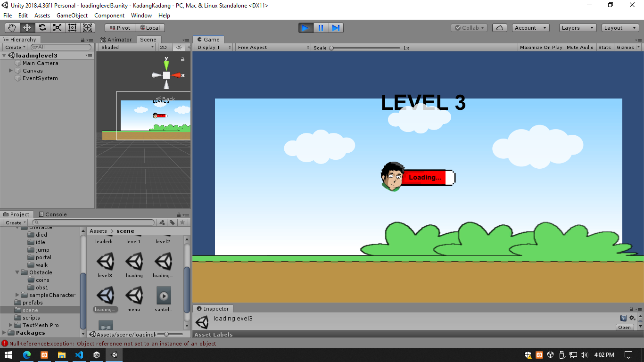Screen dimensions: 644x362
Task: Open Unity Cloud services via the cloud icon
Action: (499, 27)
